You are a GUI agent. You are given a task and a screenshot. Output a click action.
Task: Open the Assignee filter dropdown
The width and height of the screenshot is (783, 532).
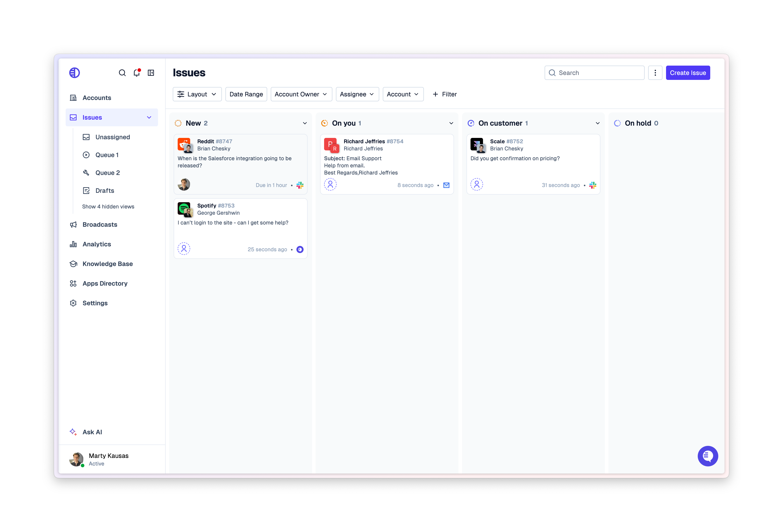point(357,94)
